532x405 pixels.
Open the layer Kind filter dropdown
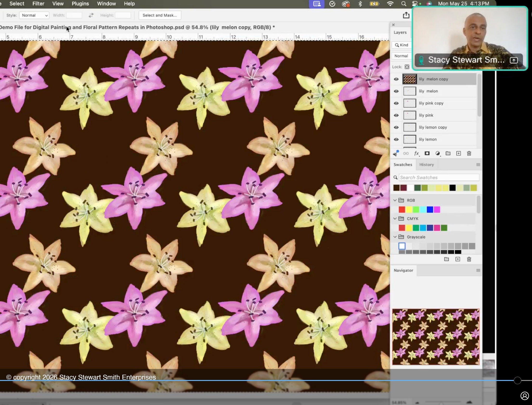point(402,45)
